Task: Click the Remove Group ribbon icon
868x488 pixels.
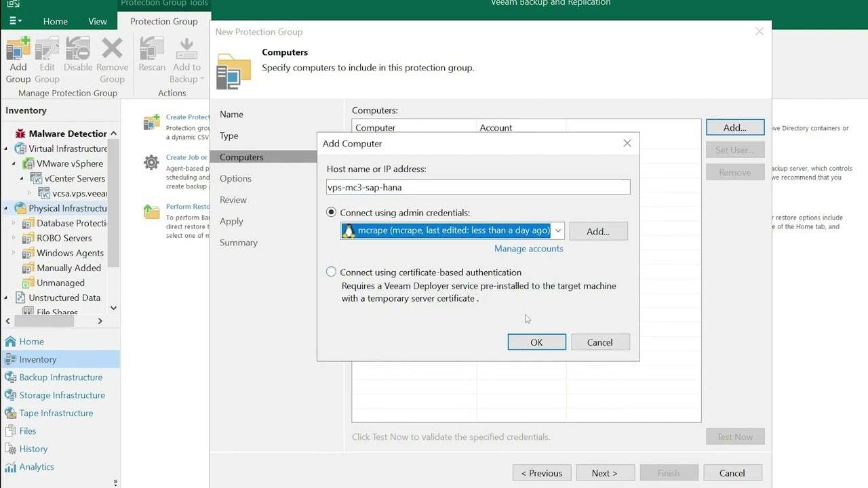Action: (x=112, y=49)
